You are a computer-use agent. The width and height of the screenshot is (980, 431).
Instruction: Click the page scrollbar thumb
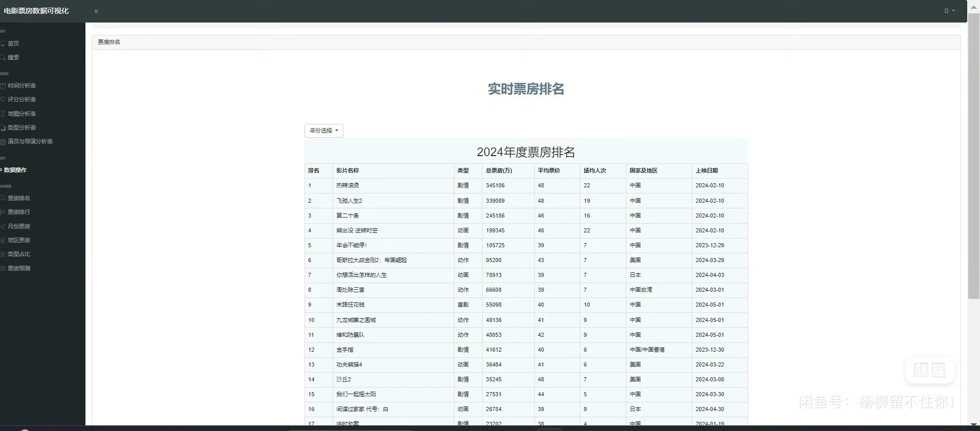point(974,156)
